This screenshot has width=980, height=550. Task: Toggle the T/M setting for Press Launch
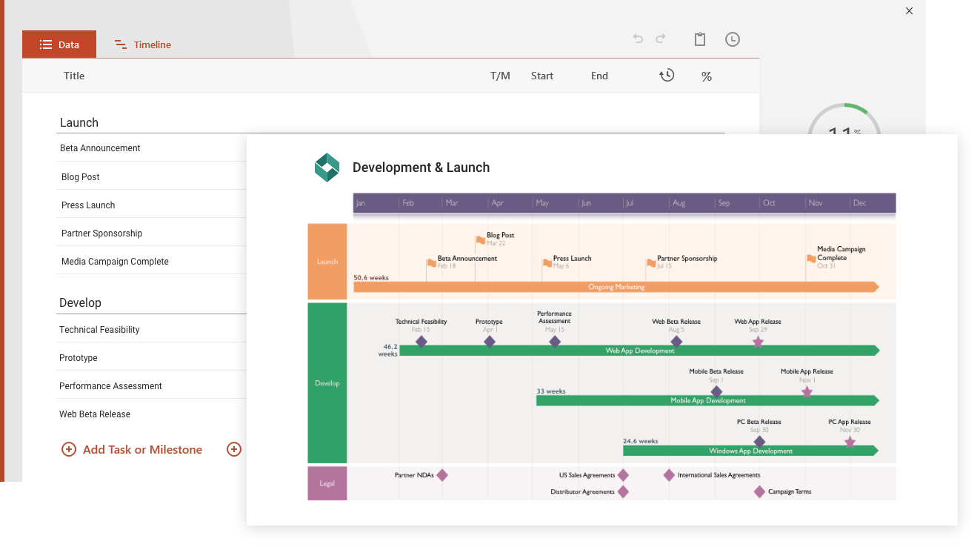[500, 205]
